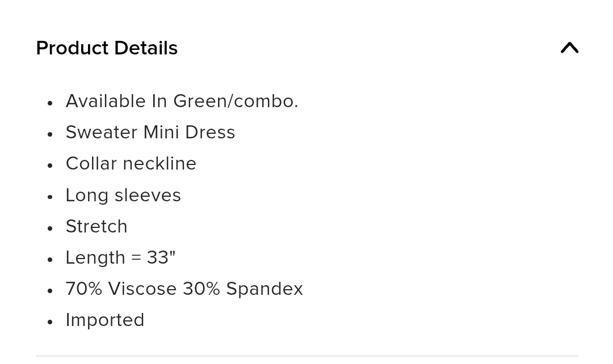Select the 'Long sleeves' list item
613x364 pixels.
tap(123, 195)
